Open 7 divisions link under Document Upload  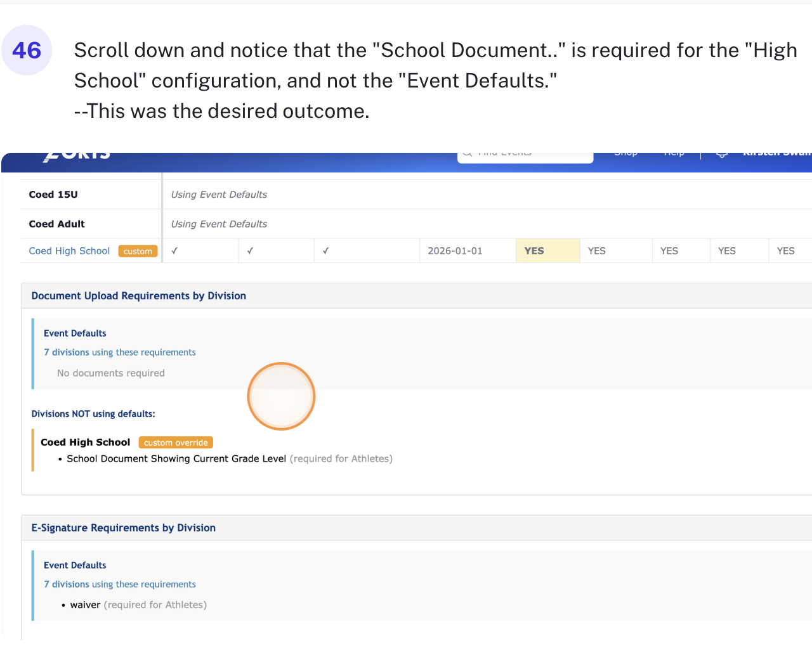click(120, 353)
